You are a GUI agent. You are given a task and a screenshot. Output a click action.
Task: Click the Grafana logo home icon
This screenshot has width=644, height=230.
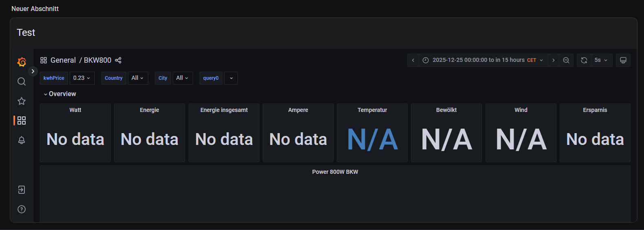tap(22, 62)
